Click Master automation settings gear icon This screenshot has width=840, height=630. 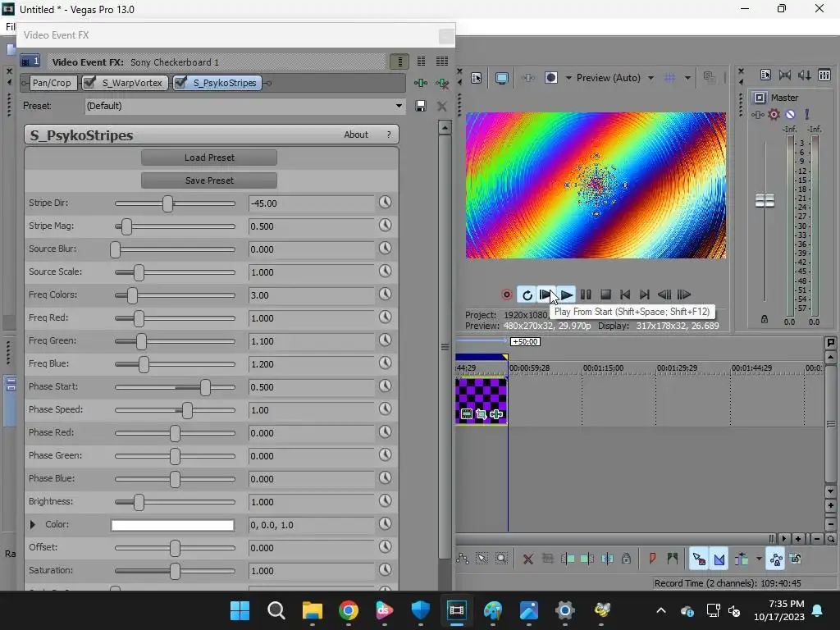tap(774, 114)
